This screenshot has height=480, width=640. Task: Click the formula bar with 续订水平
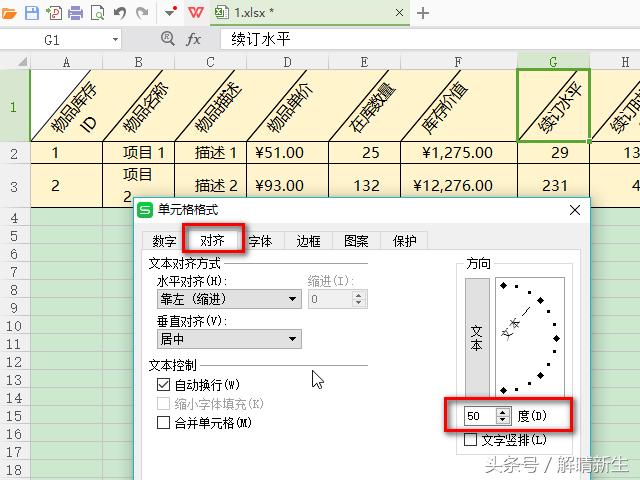(x=430, y=39)
